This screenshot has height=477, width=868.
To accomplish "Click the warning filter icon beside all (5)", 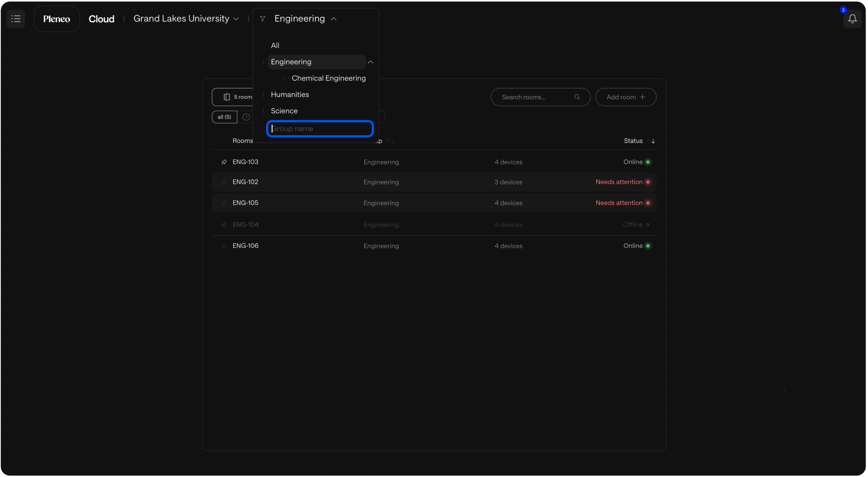I will pos(246,117).
